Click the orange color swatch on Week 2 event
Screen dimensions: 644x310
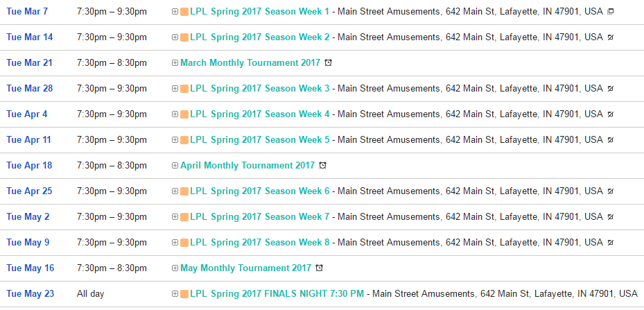184,37
